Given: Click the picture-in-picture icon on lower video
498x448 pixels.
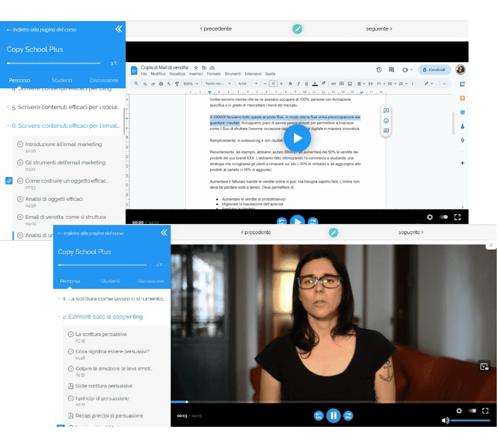Looking at the screenshot, I should [x=484, y=366].
